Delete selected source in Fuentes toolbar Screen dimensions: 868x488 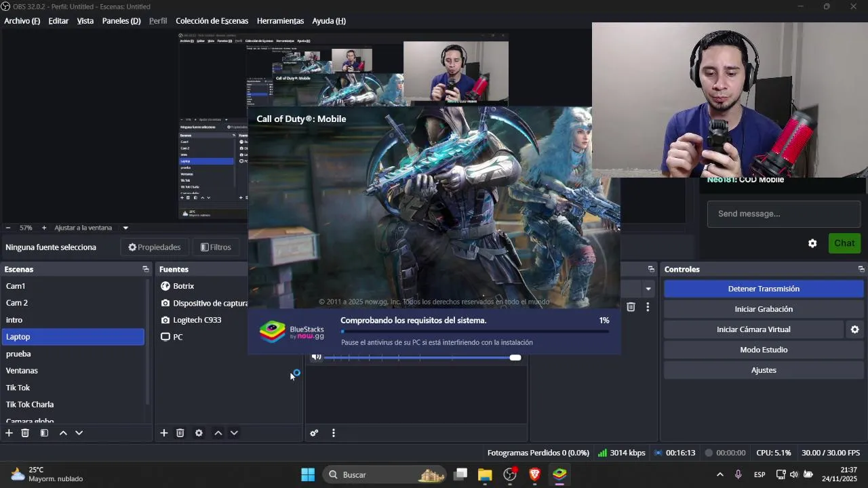click(180, 433)
